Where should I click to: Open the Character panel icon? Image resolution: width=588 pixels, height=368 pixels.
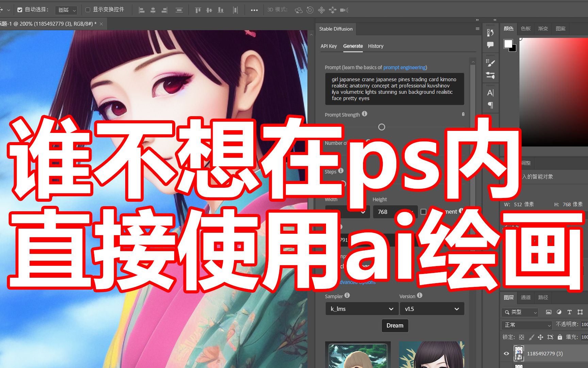(x=490, y=93)
